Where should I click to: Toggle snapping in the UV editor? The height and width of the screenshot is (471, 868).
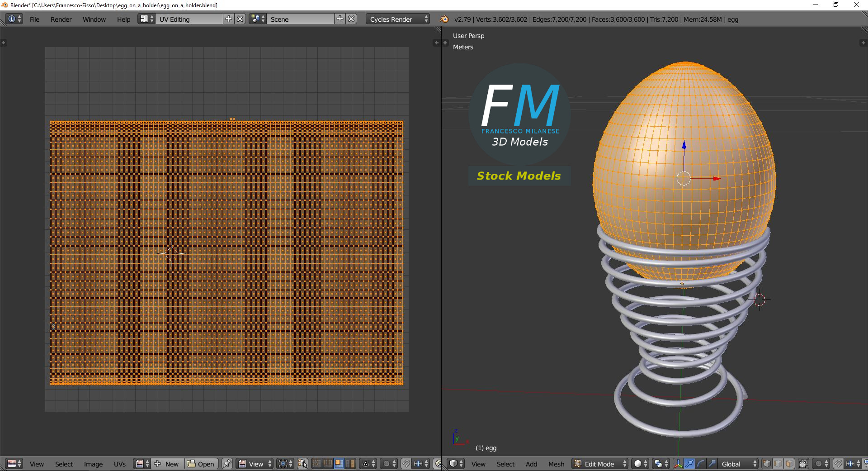tap(406, 464)
